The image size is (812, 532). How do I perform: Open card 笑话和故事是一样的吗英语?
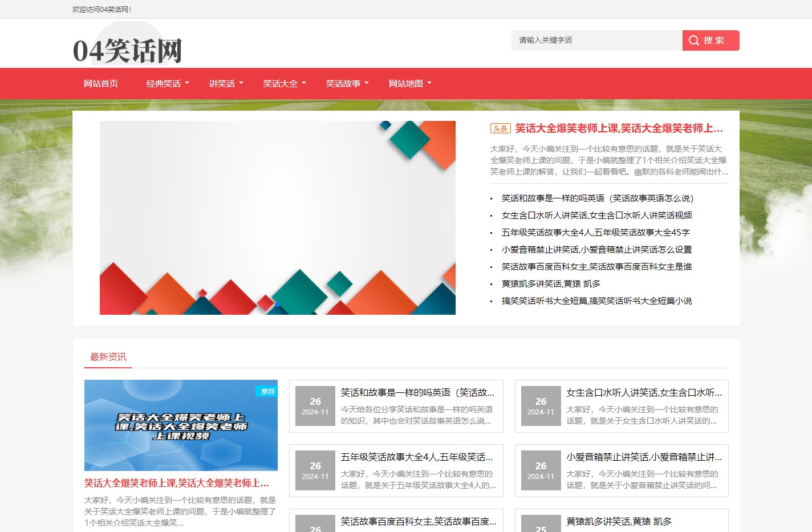point(417,392)
